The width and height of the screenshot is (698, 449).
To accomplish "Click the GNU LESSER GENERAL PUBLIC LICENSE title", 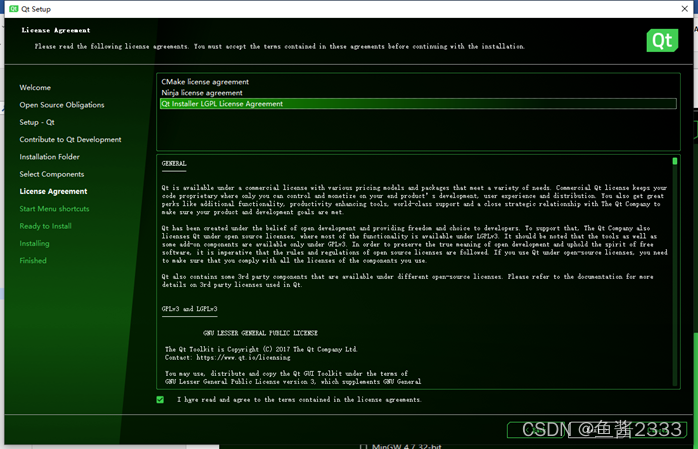I will (x=260, y=333).
